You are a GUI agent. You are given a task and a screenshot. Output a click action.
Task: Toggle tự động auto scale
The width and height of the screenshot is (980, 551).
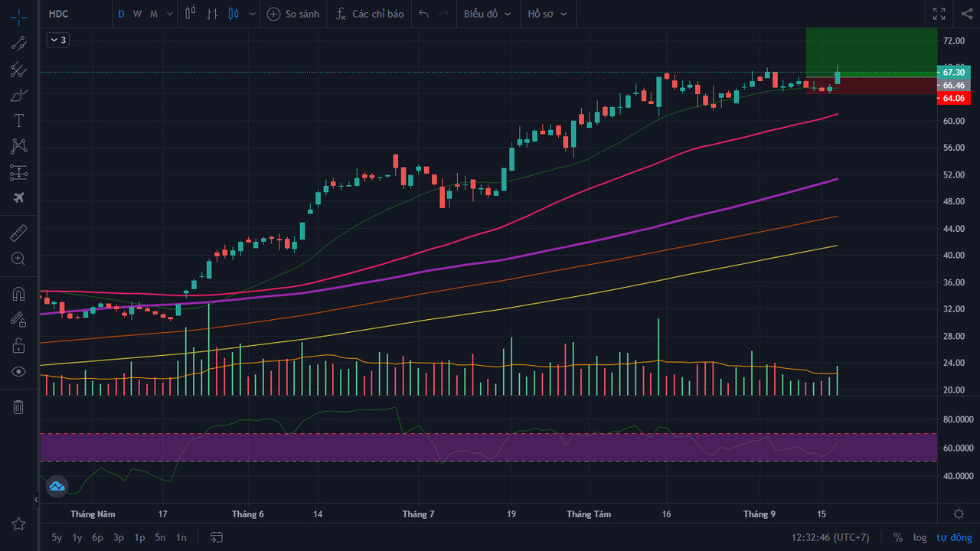point(952,537)
